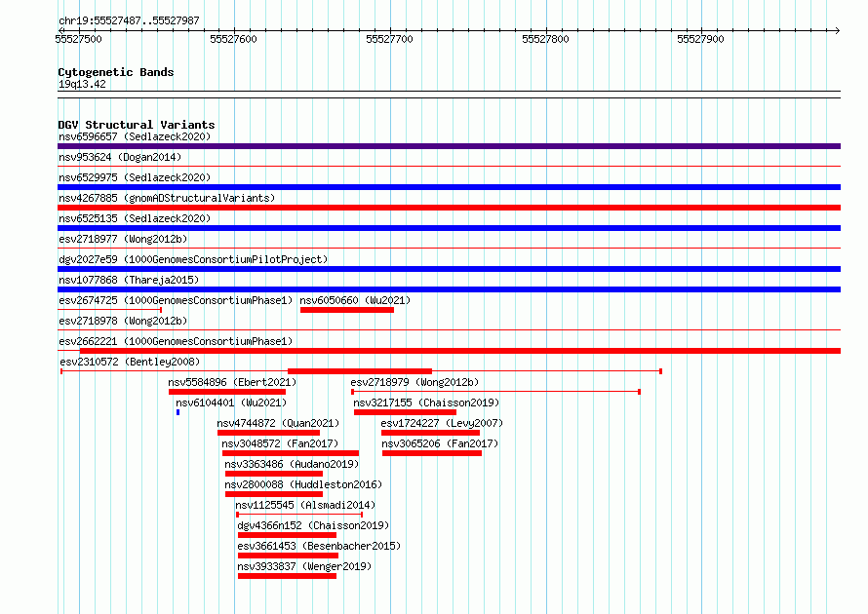
Task: Open the esv3661453 (Besenbacher2015) label
Action: tap(319, 546)
